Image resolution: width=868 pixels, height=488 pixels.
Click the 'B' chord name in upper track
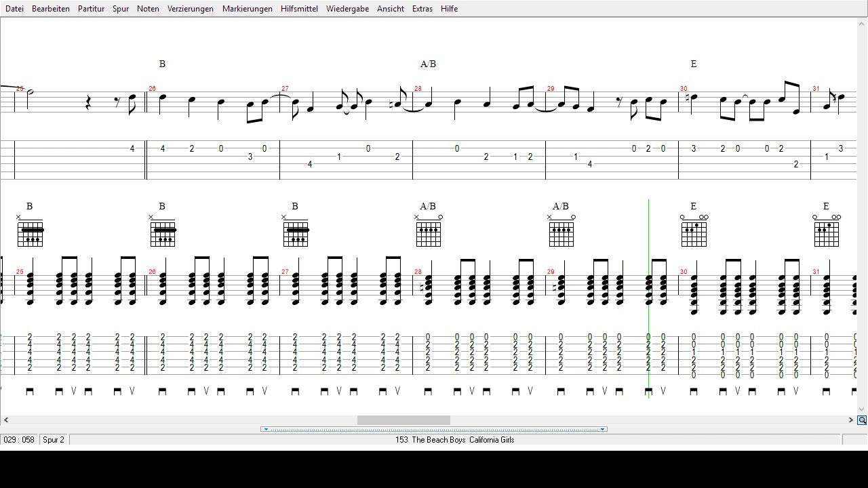click(x=162, y=64)
